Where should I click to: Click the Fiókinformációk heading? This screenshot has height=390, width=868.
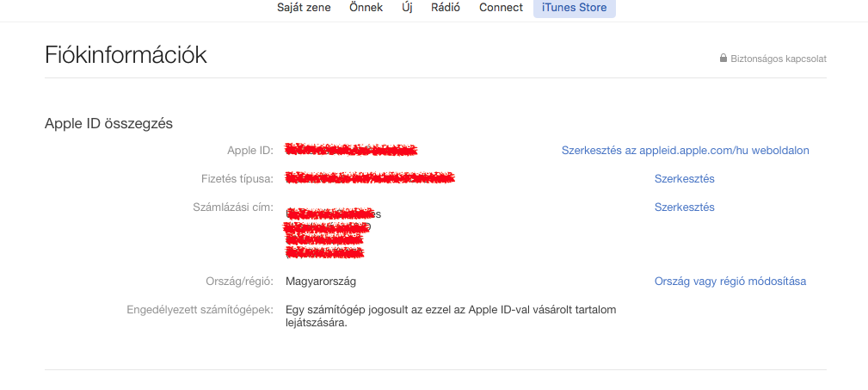126,55
